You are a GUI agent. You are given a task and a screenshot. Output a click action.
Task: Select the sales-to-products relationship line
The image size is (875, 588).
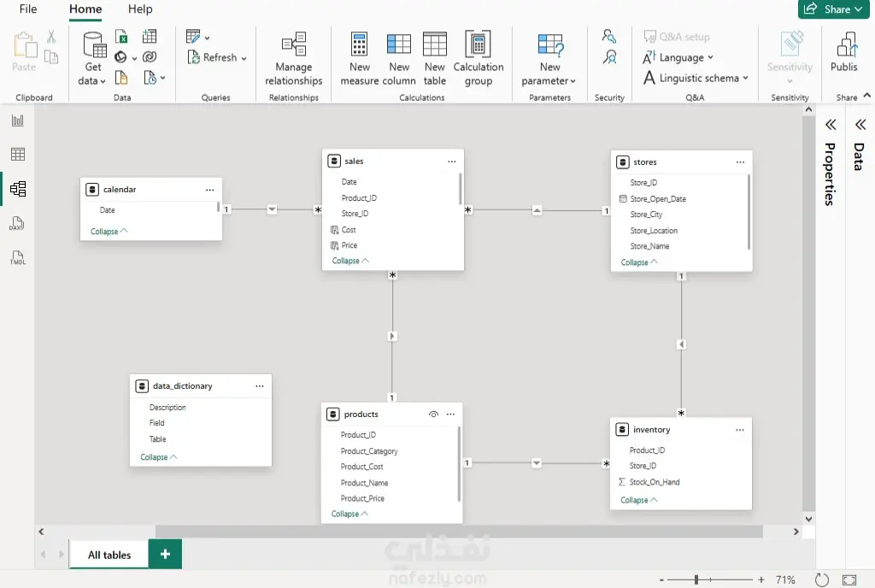point(392,336)
